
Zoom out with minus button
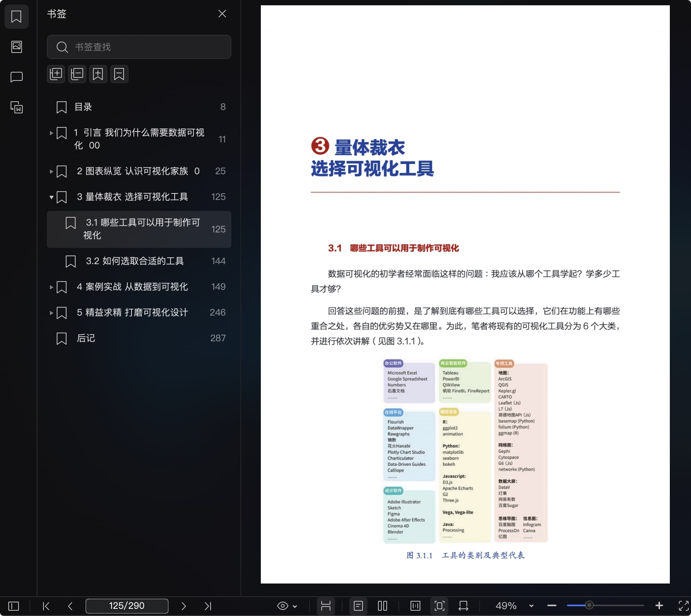pyautogui.click(x=552, y=606)
